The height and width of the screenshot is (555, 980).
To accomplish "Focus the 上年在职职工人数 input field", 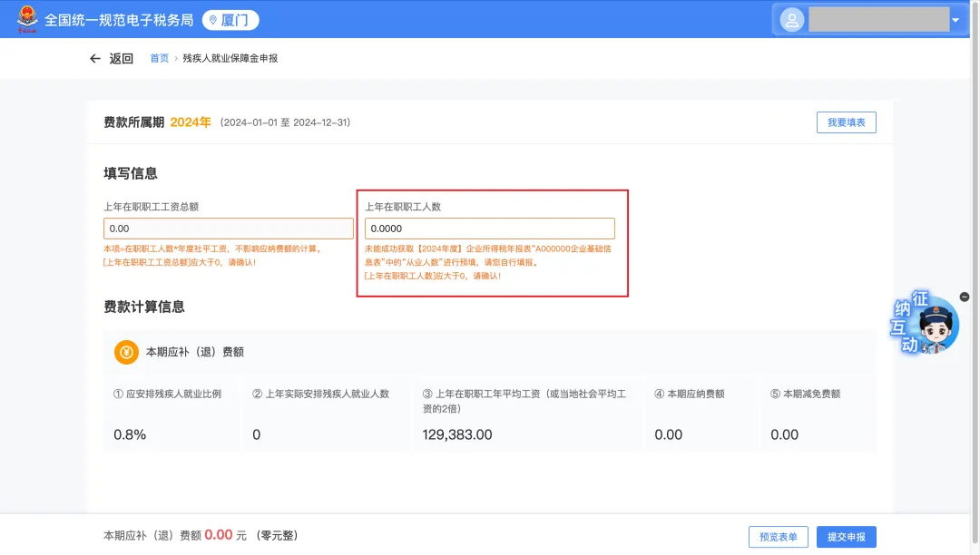I will tap(489, 229).
